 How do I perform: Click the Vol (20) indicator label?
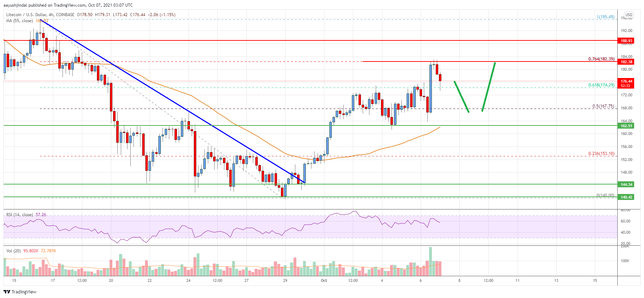coord(13,251)
